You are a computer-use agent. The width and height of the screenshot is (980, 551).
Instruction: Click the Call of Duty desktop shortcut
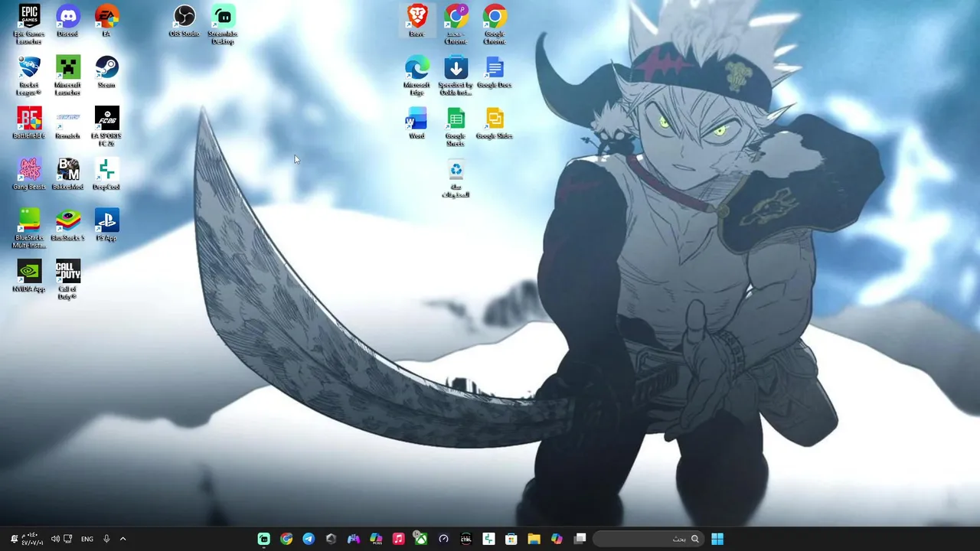67,279
